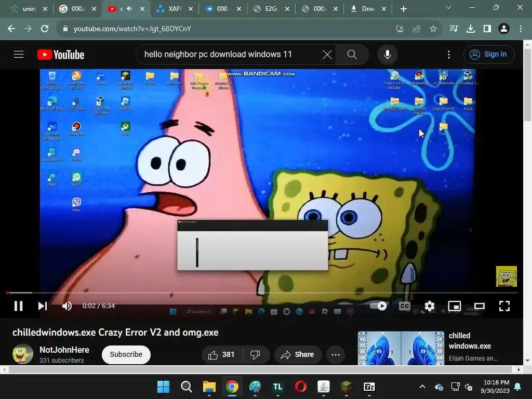Dislike this video

(255, 354)
